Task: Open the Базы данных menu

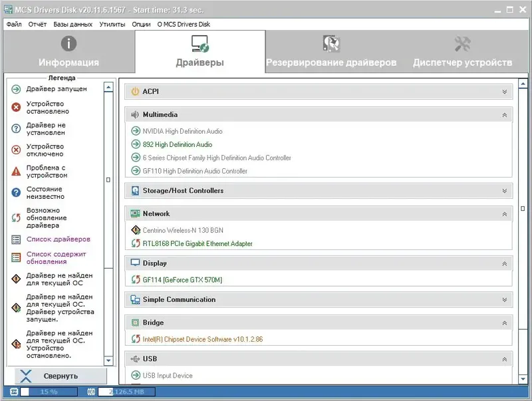Action: coord(73,24)
